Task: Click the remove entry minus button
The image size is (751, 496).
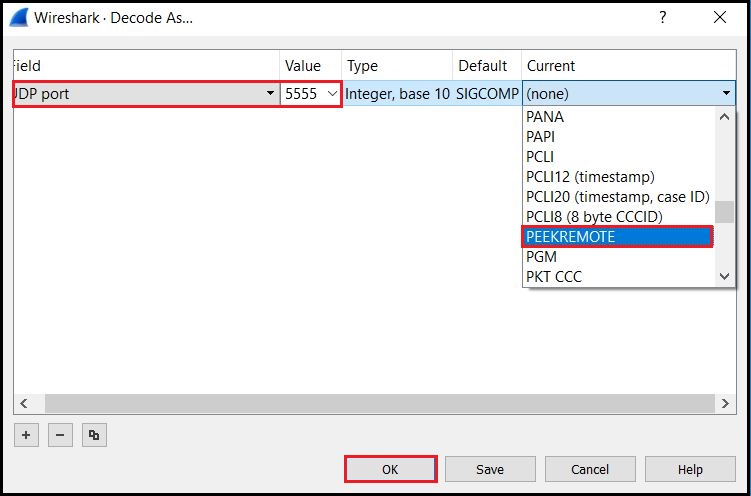Action: point(60,435)
